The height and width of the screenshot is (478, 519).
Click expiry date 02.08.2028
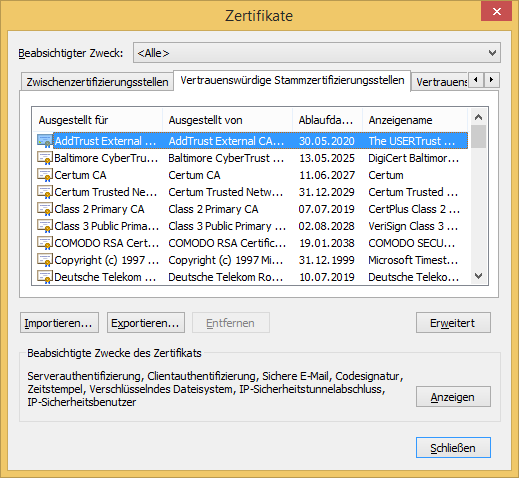click(x=327, y=226)
